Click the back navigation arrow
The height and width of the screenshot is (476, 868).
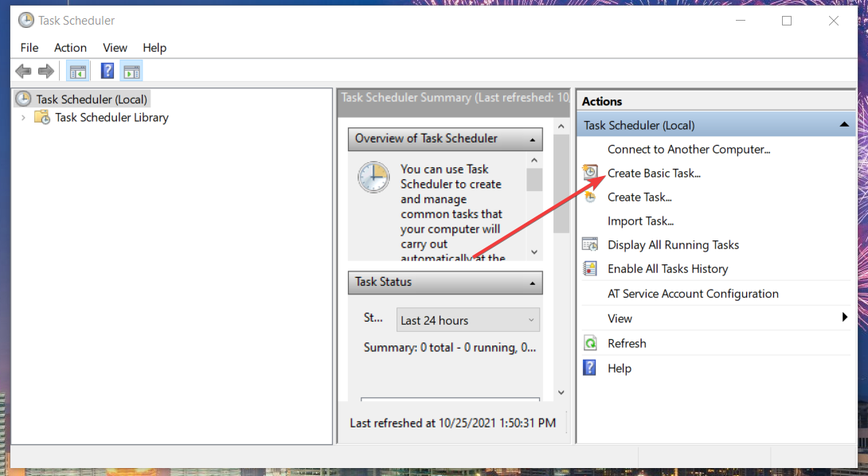[22, 70]
